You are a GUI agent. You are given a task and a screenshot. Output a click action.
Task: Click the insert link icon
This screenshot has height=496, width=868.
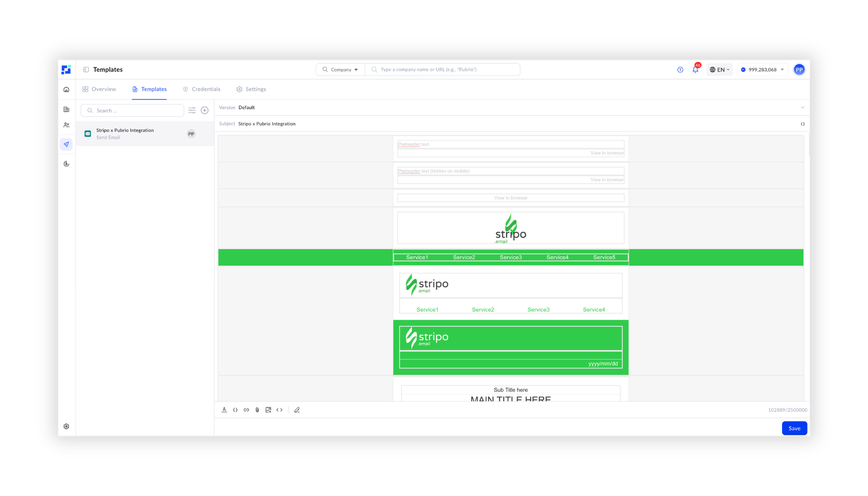tap(247, 410)
